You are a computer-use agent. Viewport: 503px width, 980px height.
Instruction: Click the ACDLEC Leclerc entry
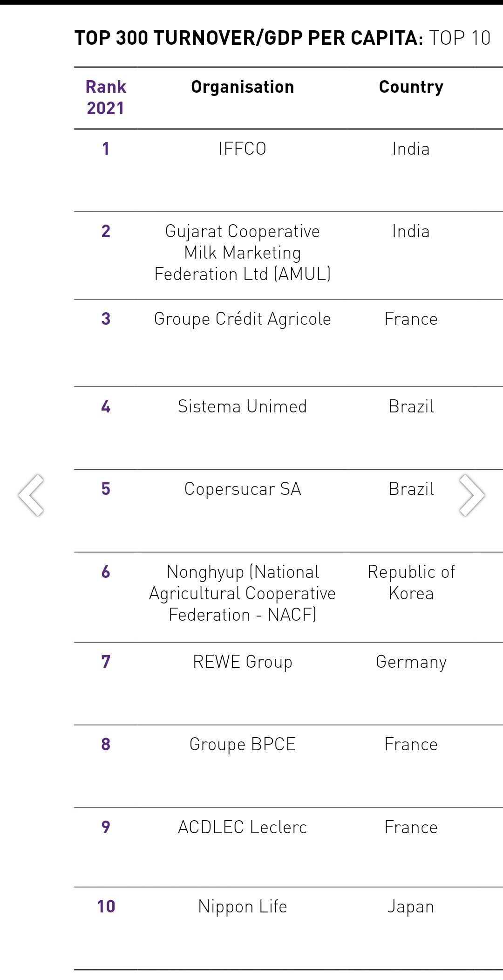tap(242, 827)
